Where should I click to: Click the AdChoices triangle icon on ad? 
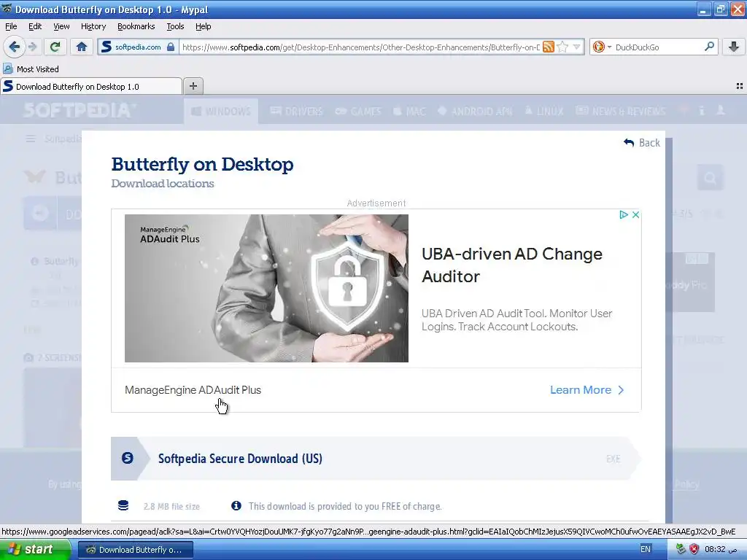[x=624, y=215]
